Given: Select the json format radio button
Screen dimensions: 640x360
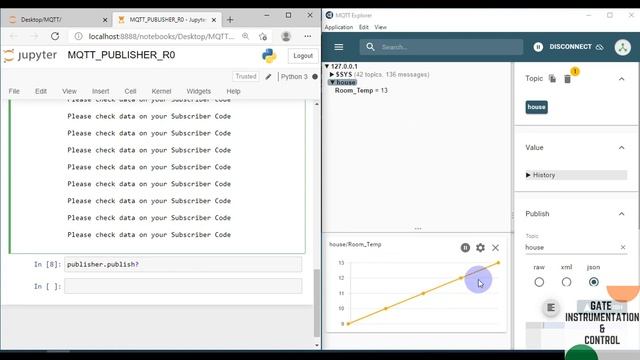Looking at the screenshot, I should click(594, 282).
